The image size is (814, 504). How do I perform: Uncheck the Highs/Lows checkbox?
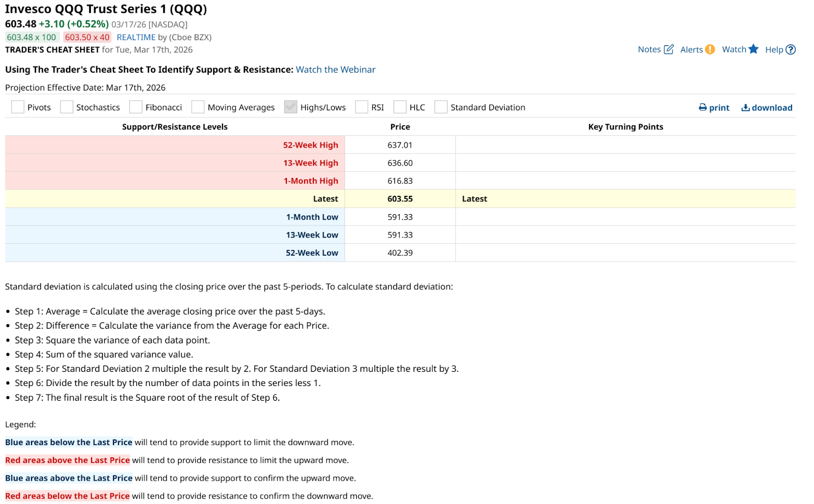[290, 107]
